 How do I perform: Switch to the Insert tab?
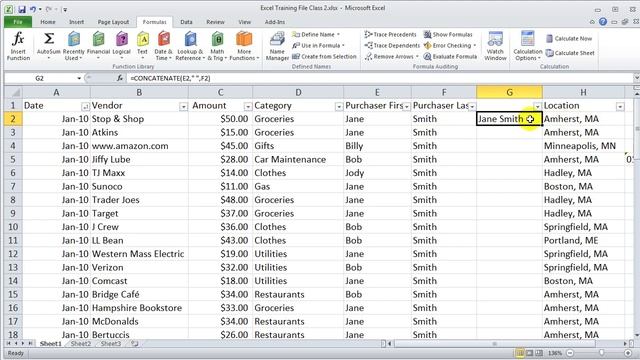(76, 22)
